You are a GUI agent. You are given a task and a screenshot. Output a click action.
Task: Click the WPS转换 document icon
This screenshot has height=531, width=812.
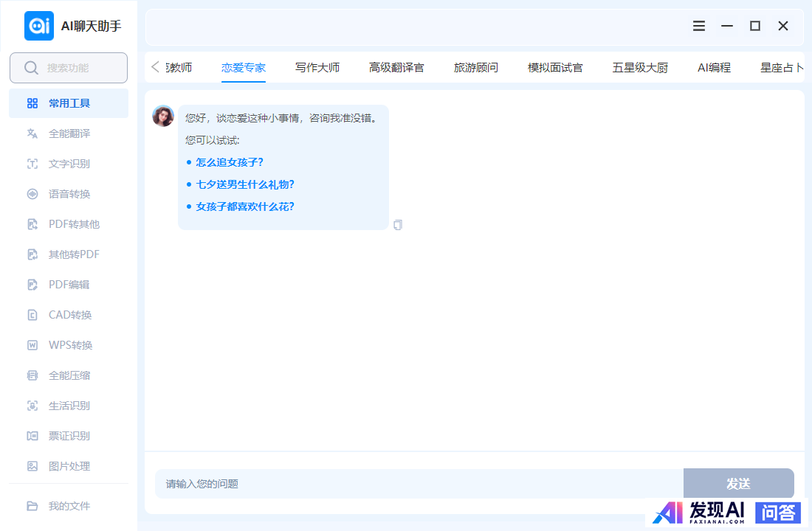[32, 345]
